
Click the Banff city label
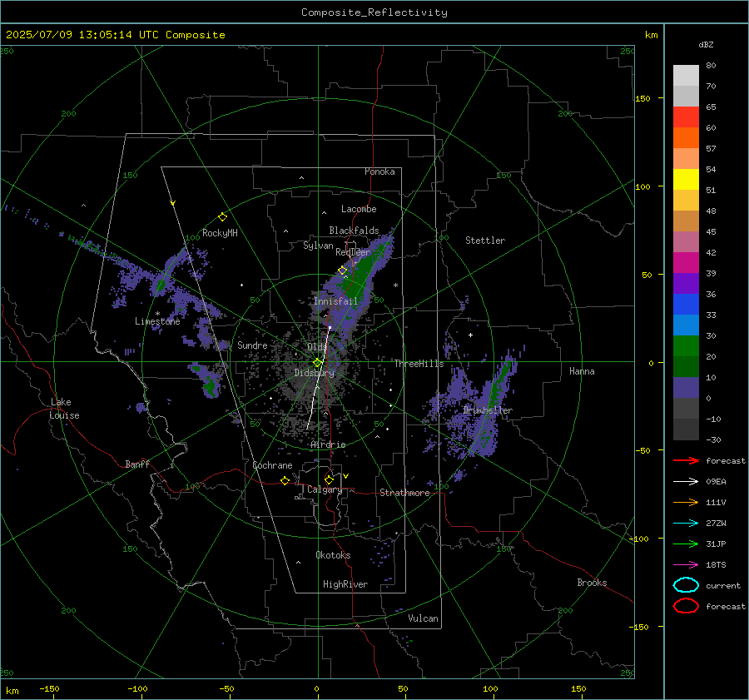pos(137,464)
